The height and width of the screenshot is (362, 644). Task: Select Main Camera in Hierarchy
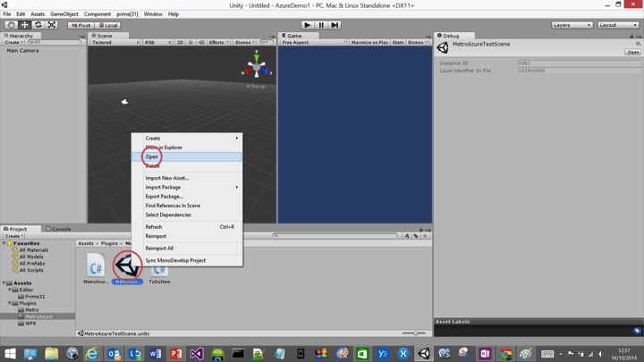click(x=22, y=50)
